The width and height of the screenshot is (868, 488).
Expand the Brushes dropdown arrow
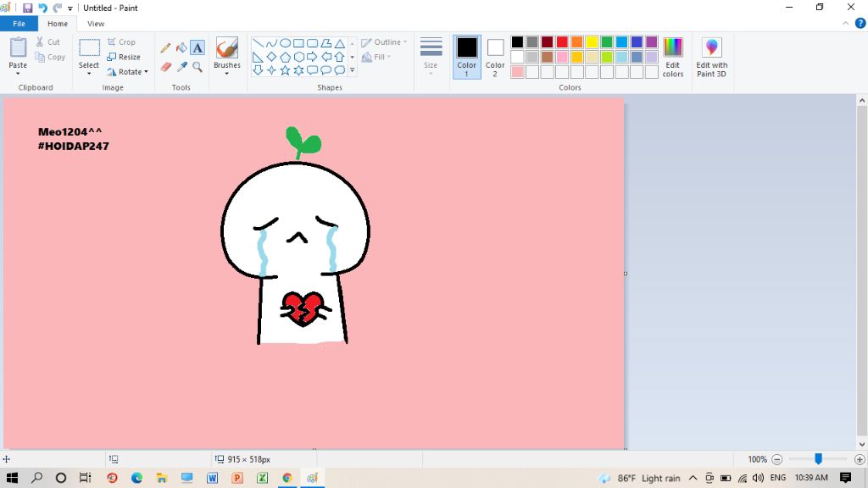pos(227,74)
